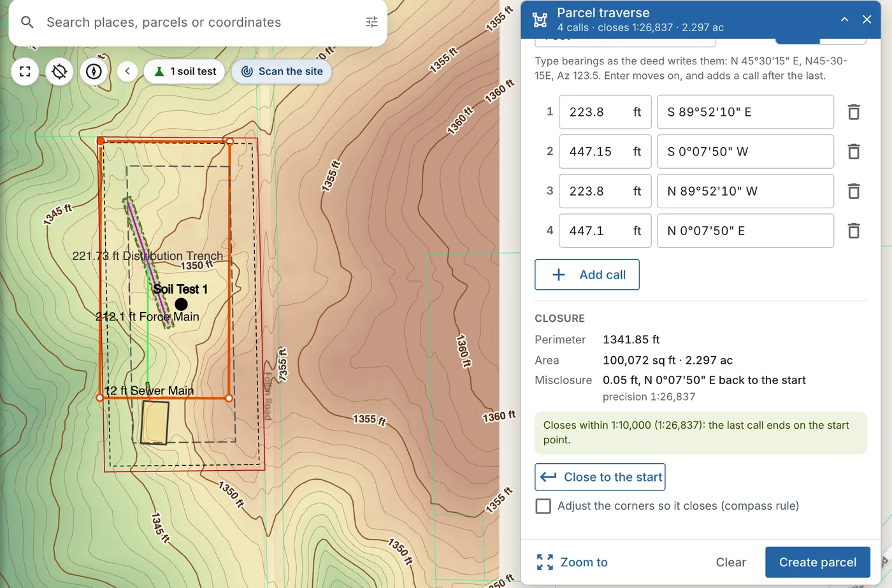892x588 pixels.
Task: Click the Zoom to button
Action: pos(572,562)
